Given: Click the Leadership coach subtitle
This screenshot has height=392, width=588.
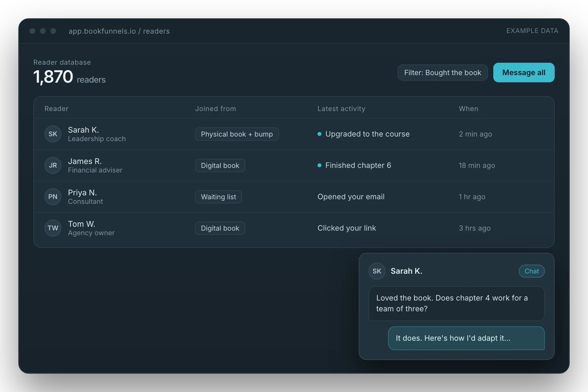Looking at the screenshot, I should (97, 139).
